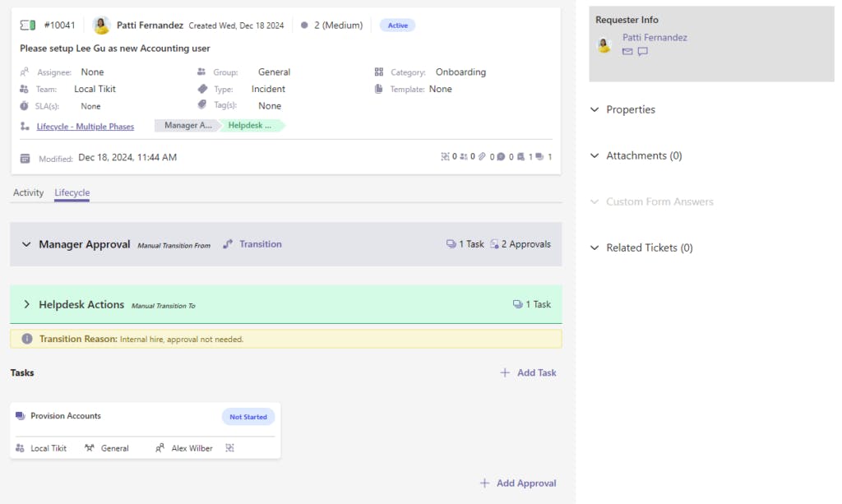This screenshot has width=842, height=504.
Task: Click the Group people icon
Action: point(201,72)
